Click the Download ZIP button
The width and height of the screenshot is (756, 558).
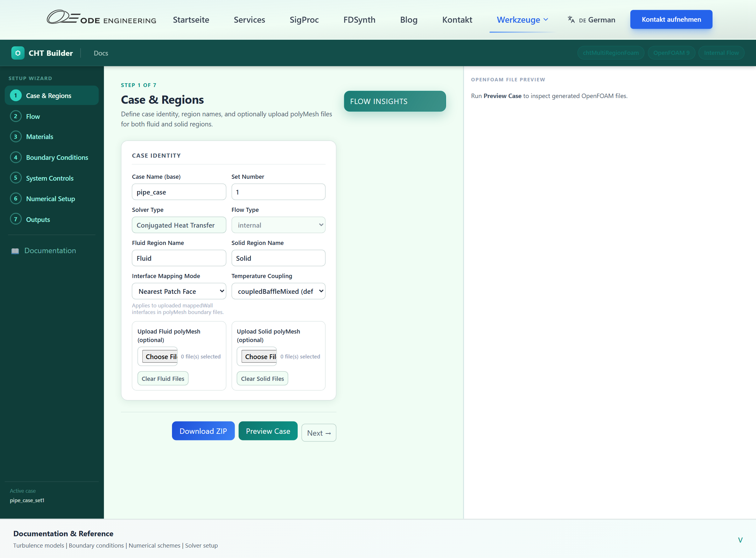[x=203, y=431]
